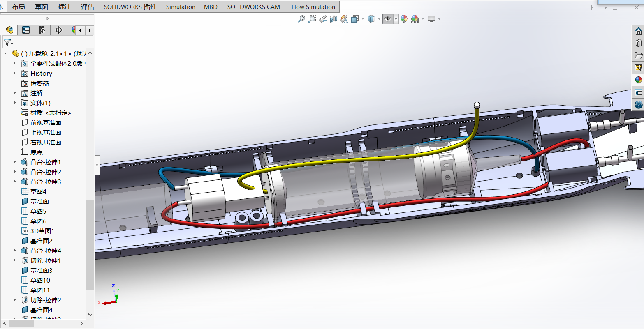Open the PropertyManager tab icon
Viewport: 644px width, 329px height.
(x=26, y=30)
